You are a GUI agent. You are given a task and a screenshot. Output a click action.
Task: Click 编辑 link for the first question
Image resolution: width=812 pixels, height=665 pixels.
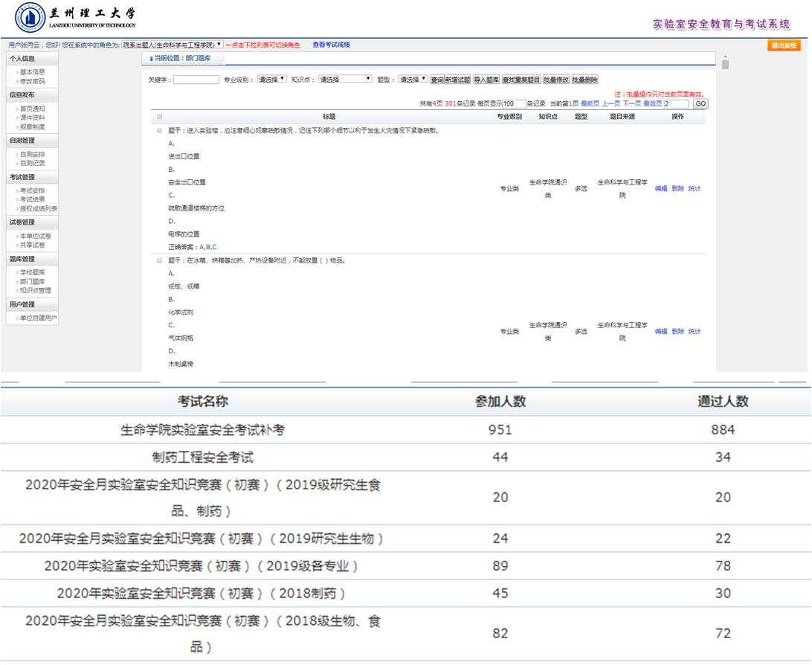click(x=660, y=189)
